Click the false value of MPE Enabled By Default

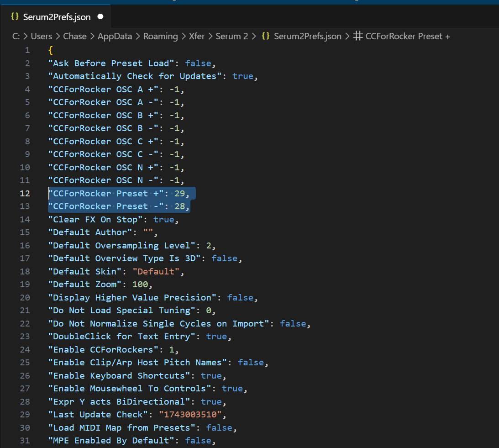tap(198, 441)
